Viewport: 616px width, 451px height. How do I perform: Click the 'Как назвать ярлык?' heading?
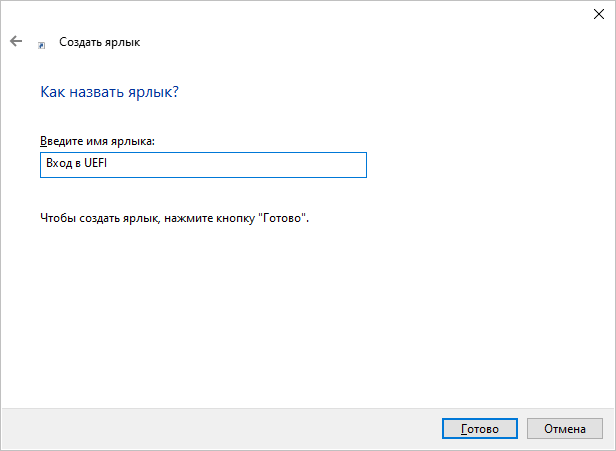[110, 92]
